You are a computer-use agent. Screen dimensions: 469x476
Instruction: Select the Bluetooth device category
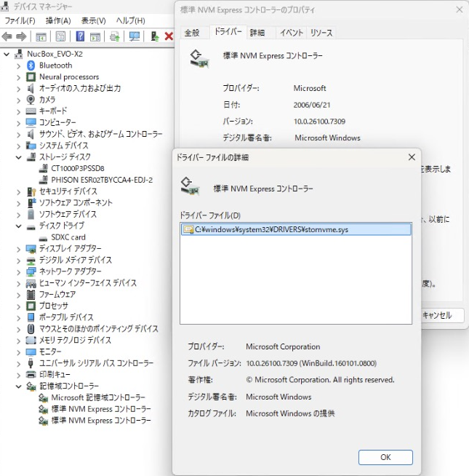tap(55, 66)
